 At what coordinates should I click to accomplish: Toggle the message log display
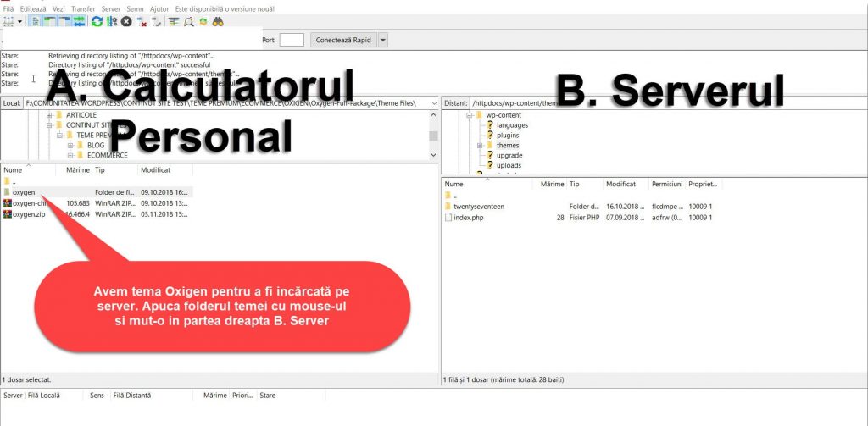tap(36, 21)
